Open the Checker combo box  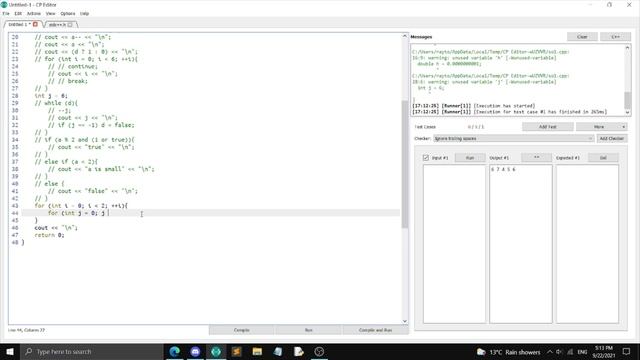(x=513, y=139)
